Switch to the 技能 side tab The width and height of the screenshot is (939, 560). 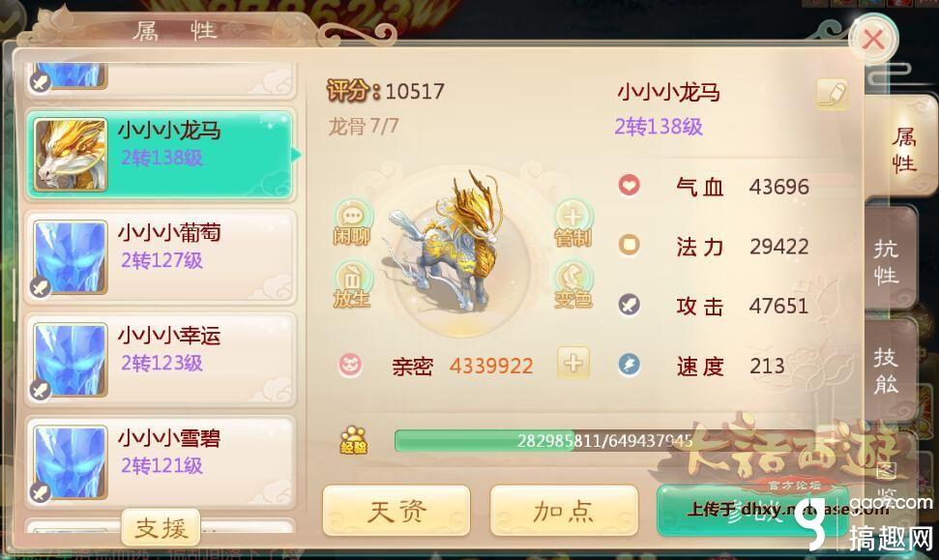tap(890, 371)
